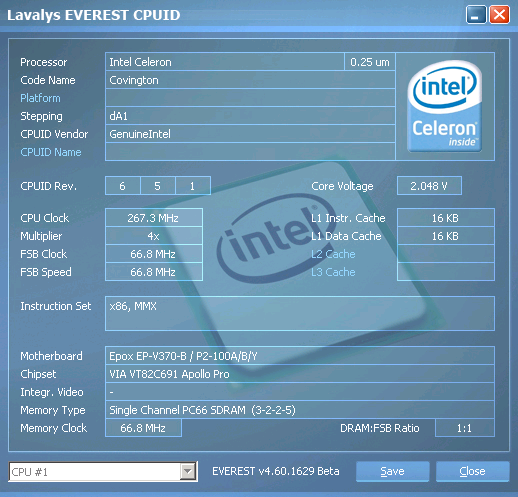Click the 'CPUID Vendor' label
Screen dimensions: 518x497
(x=54, y=134)
